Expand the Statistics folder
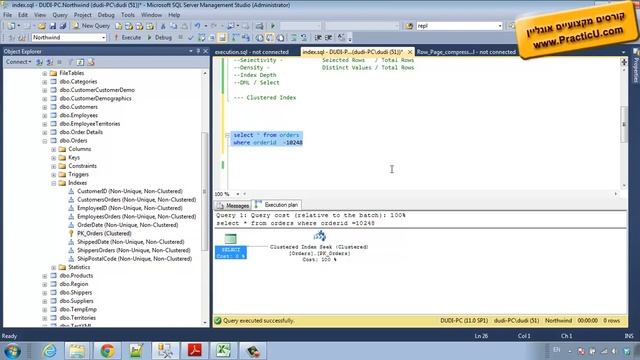The width and height of the screenshot is (640, 360). pyautogui.click(x=53, y=268)
